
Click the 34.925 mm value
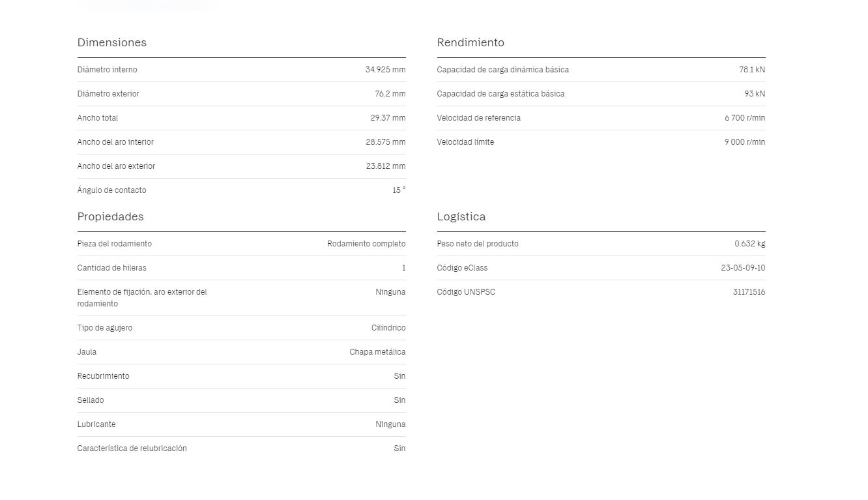pos(385,70)
